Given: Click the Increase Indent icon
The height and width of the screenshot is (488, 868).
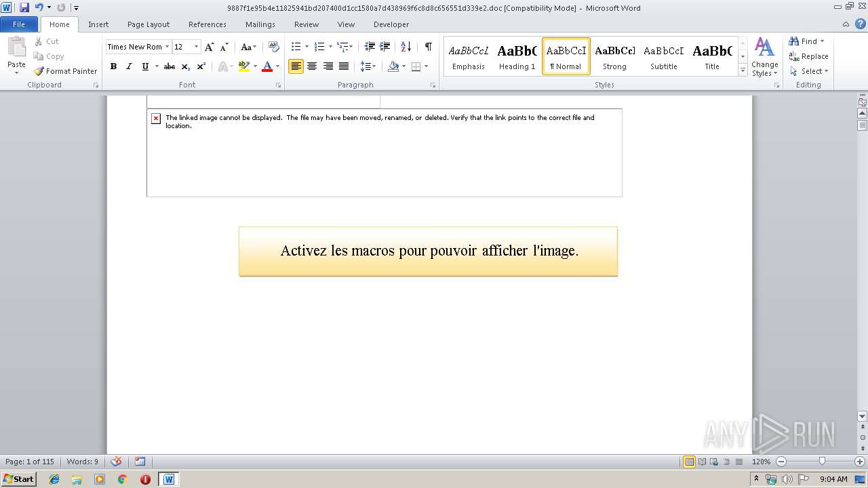Looking at the screenshot, I should (385, 47).
